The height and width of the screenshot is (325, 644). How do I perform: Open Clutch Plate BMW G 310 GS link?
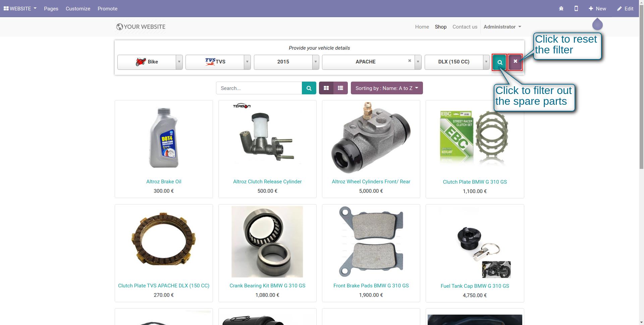click(x=475, y=182)
